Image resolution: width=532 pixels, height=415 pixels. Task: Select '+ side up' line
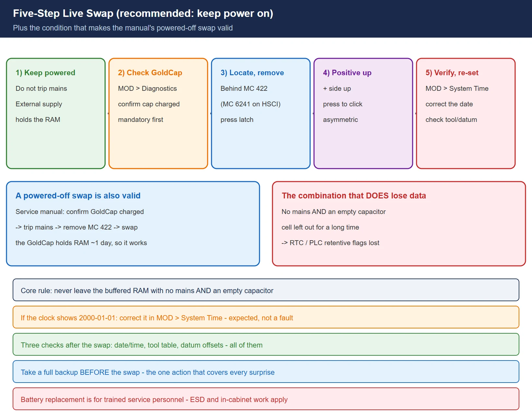pyautogui.click(x=337, y=89)
